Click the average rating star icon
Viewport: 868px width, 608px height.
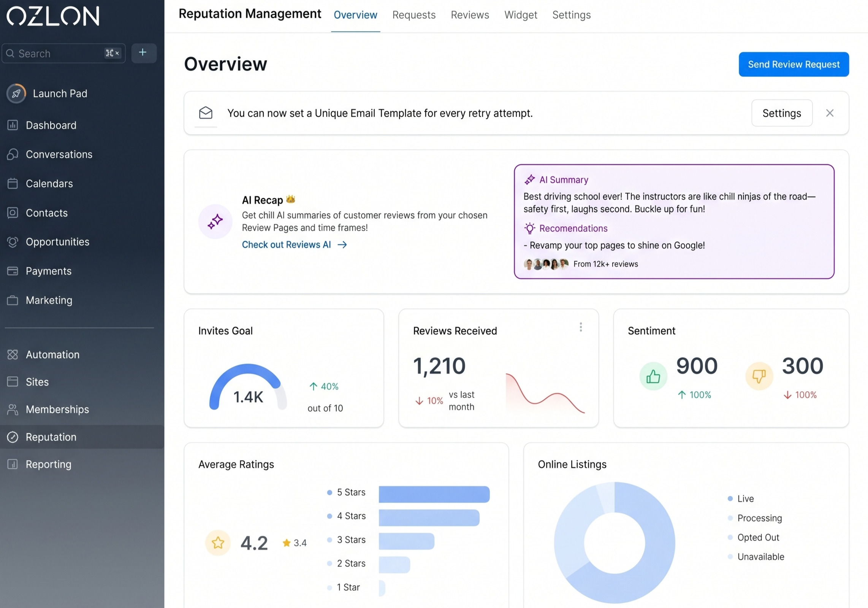pyautogui.click(x=218, y=543)
